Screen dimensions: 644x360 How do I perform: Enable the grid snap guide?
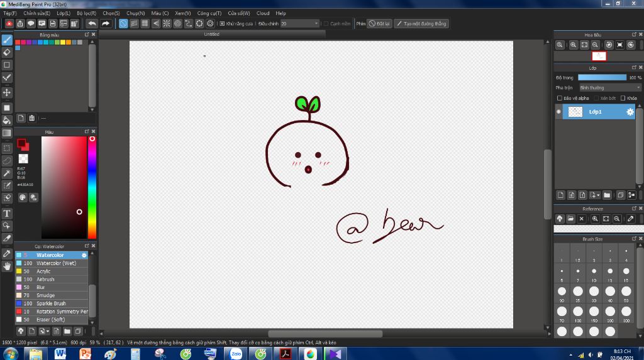tap(145, 23)
